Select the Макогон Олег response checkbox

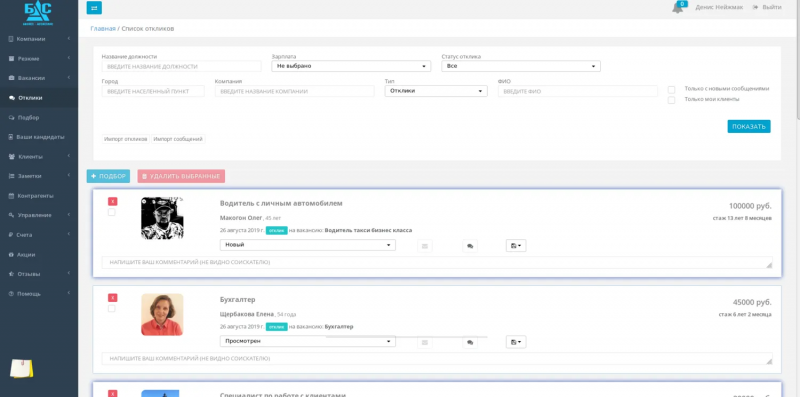click(x=112, y=212)
